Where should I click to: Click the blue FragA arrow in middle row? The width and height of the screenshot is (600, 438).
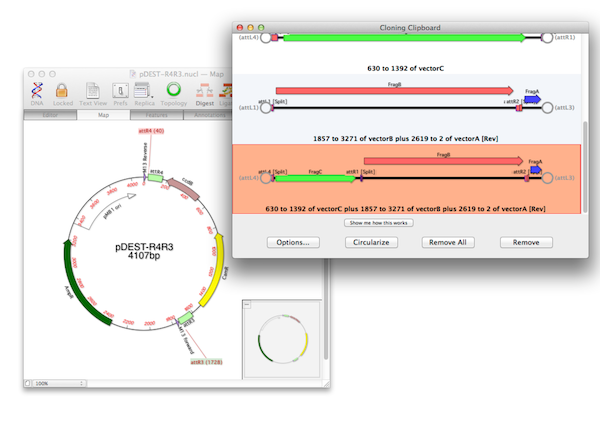click(x=532, y=99)
